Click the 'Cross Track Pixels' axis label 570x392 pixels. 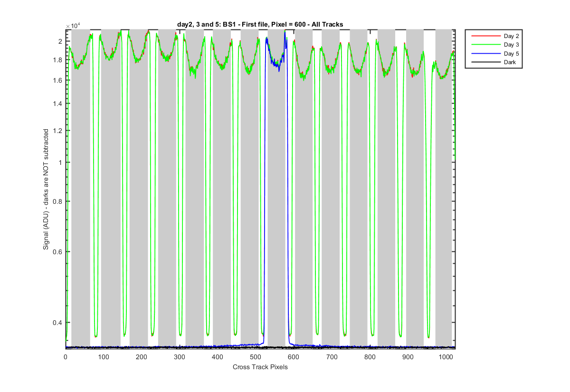tap(260, 367)
